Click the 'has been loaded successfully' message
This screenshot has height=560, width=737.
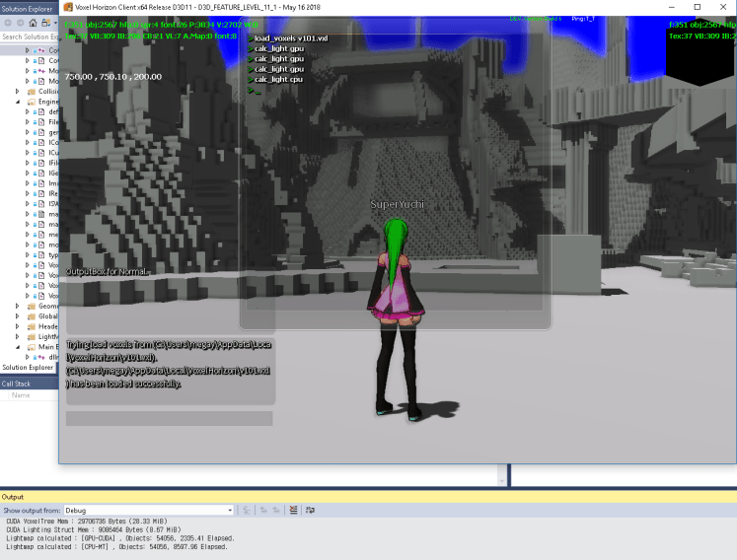coord(124,384)
